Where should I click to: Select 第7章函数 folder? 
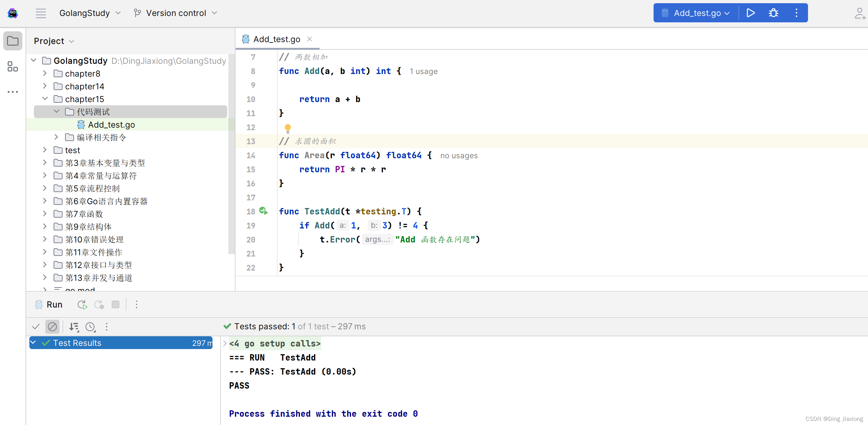point(84,214)
